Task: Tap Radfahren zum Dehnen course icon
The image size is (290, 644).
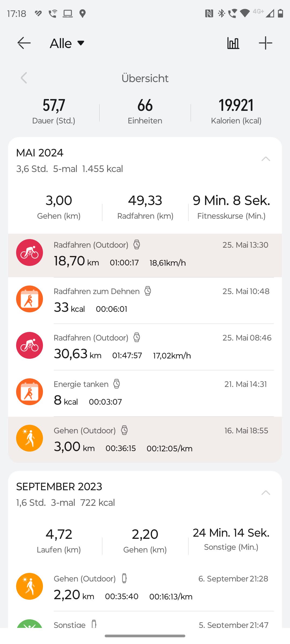Action: [x=30, y=299]
